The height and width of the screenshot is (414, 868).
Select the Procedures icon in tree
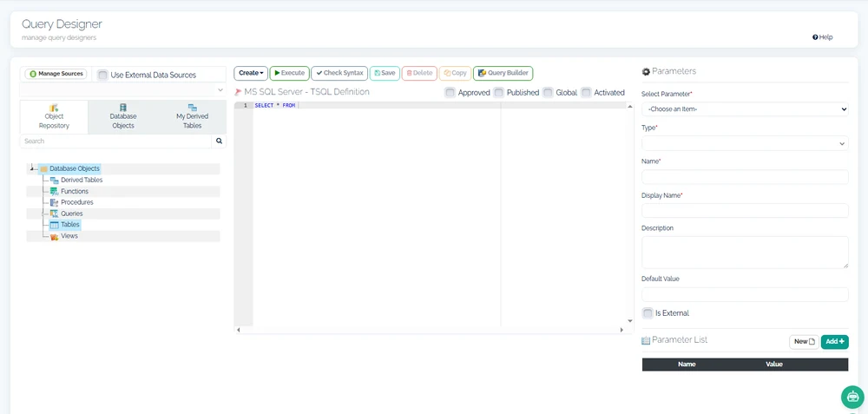pyautogui.click(x=54, y=202)
